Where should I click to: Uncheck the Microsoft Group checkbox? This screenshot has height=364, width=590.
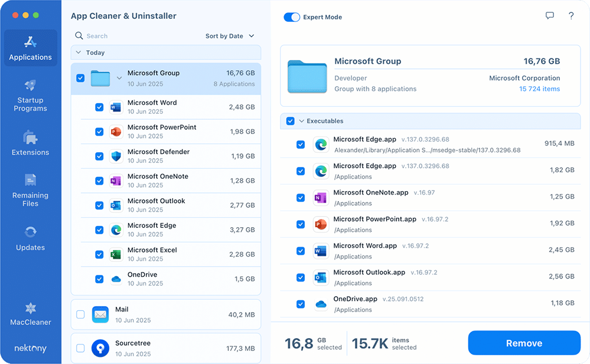(80, 78)
